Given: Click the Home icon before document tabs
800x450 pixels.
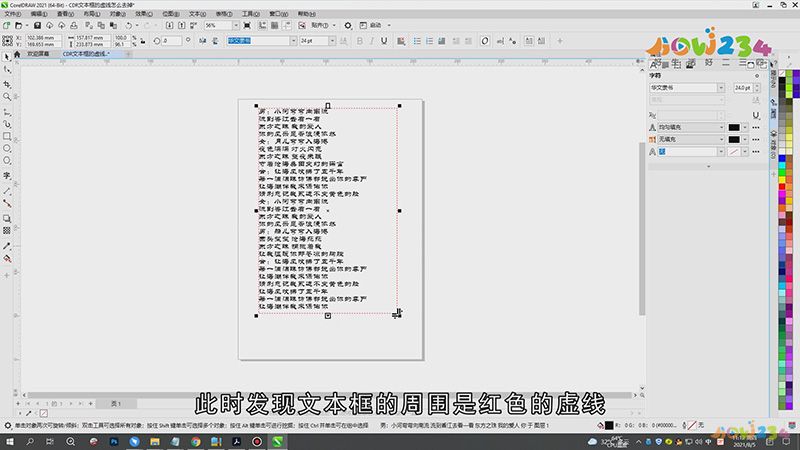Looking at the screenshot, I should 17,54.
